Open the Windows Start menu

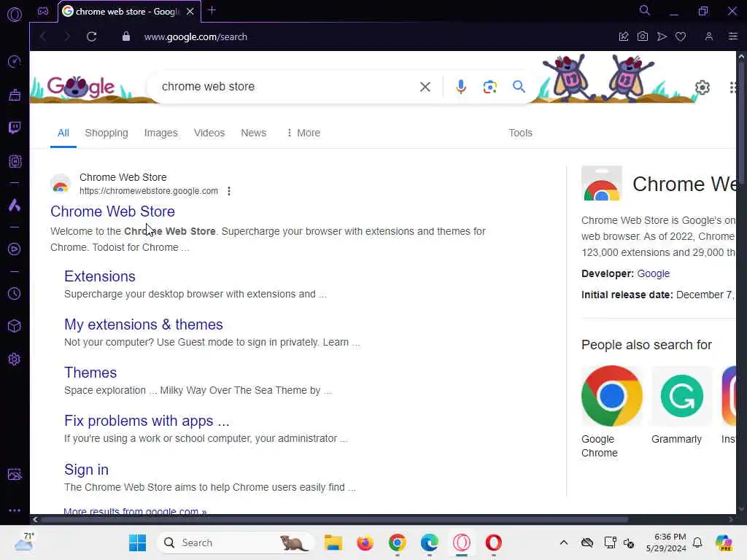coord(137,542)
